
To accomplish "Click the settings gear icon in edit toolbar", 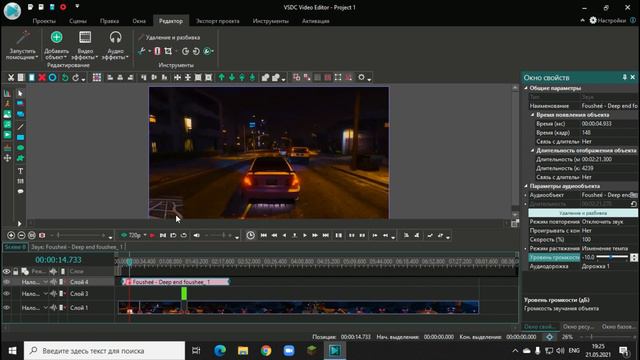I will tap(361, 78).
